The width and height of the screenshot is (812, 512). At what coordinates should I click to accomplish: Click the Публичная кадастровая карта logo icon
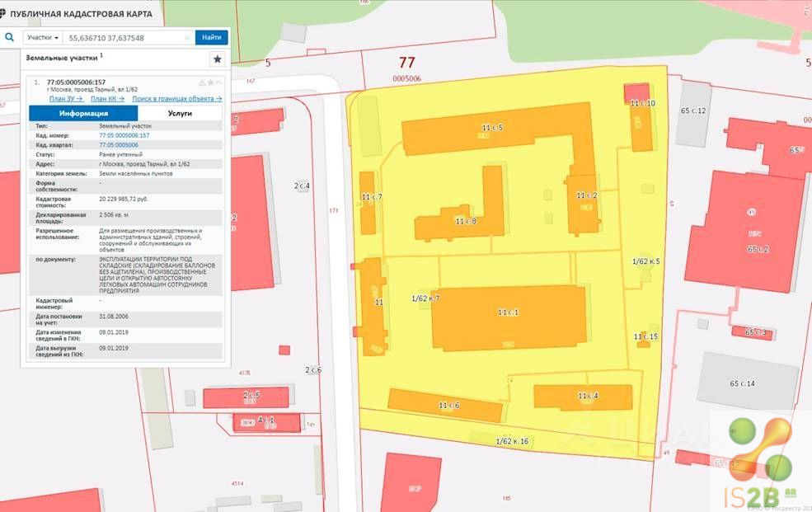5,14
